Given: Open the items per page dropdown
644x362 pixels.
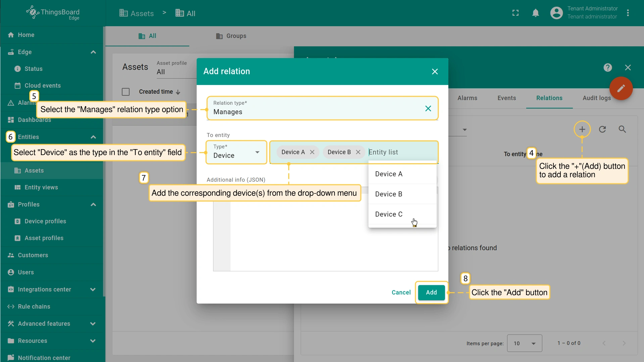Looking at the screenshot, I should click(x=524, y=343).
